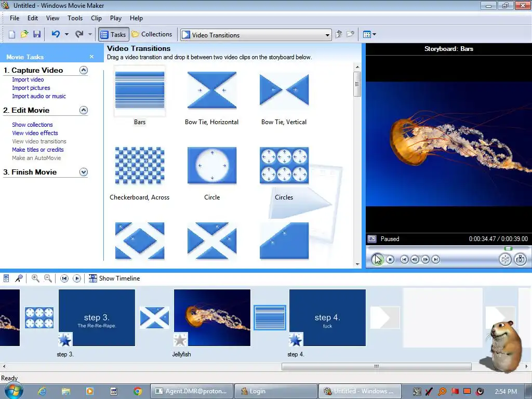The width and height of the screenshot is (532, 399).
Task: Click the Import pictures link
Action: click(x=31, y=88)
